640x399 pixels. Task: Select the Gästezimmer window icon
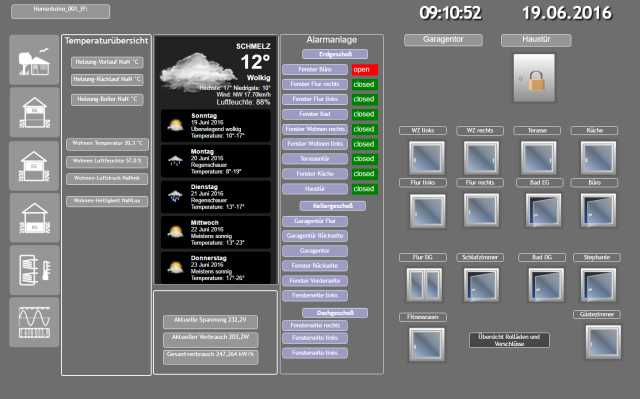coord(603,342)
